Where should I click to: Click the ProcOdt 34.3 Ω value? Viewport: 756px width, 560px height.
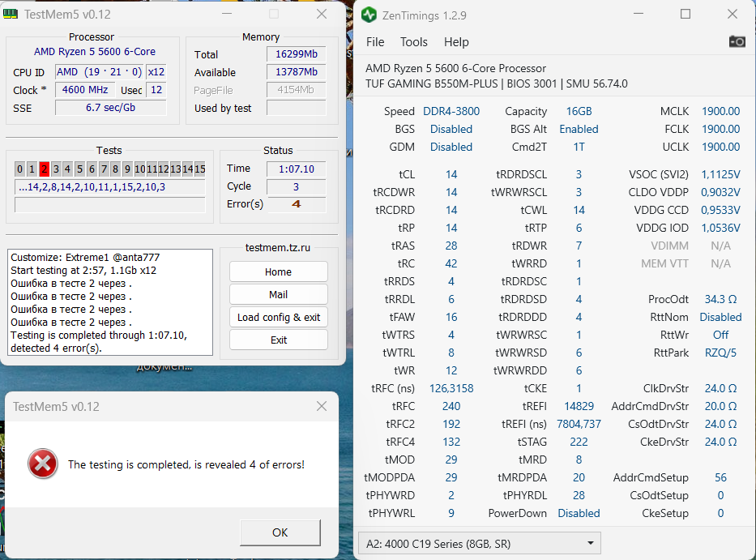[720, 300]
